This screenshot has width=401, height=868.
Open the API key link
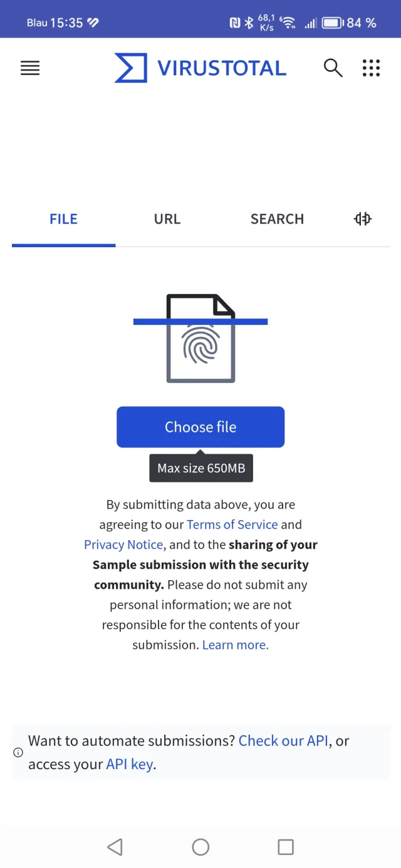coord(130,764)
